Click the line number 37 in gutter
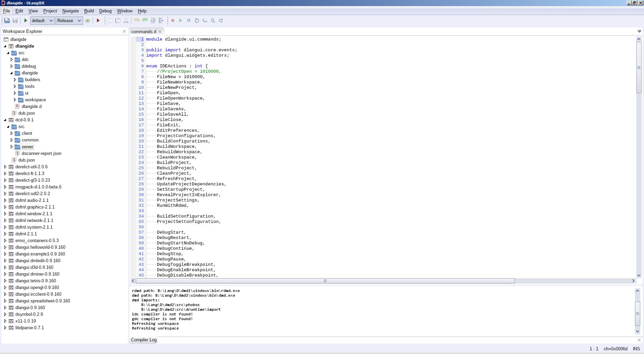The height and width of the screenshot is (354, 644). pyautogui.click(x=141, y=232)
